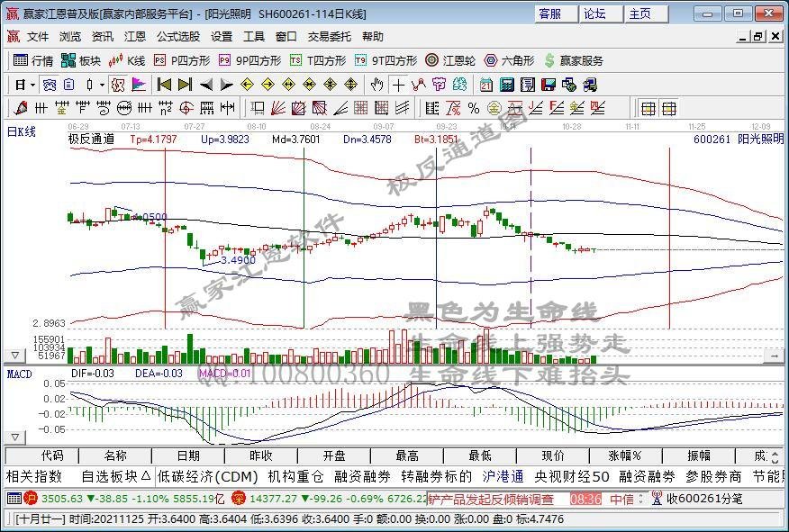Screen dimensions: 789x532
Task: Open the P四方形 tool
Action: click(x=182, y=61)
